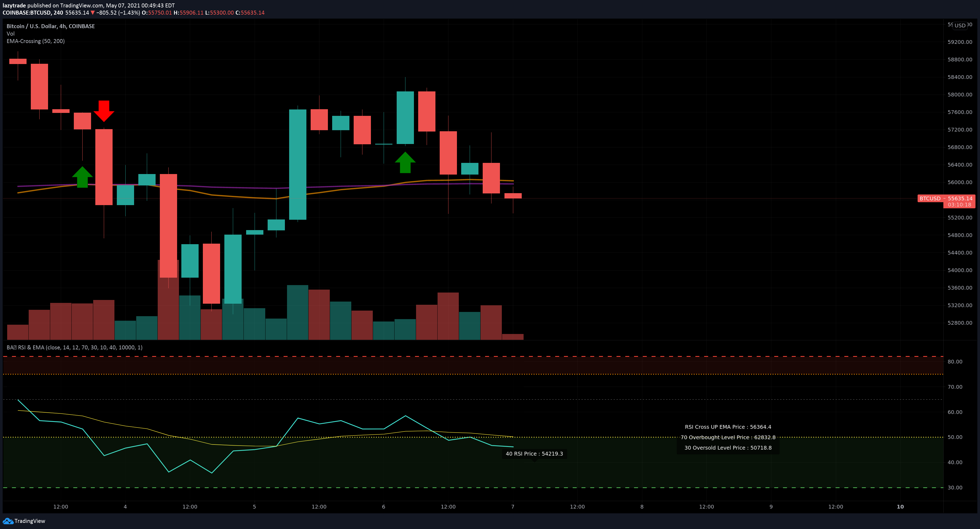Click the close value C:55635.14
This screenshot has width=980, height=529.
click(250, 12)
